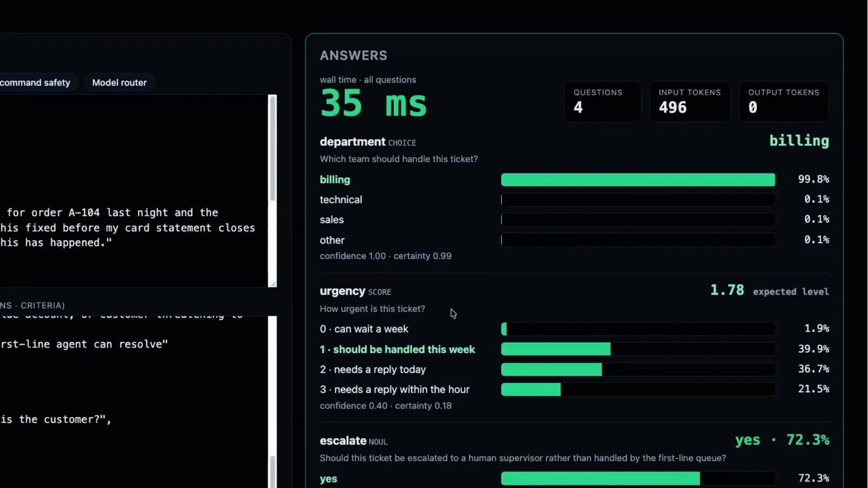Click inside the ticket text input area
Image resolution: width=868 pixels, height=488 pixels.
134,191
